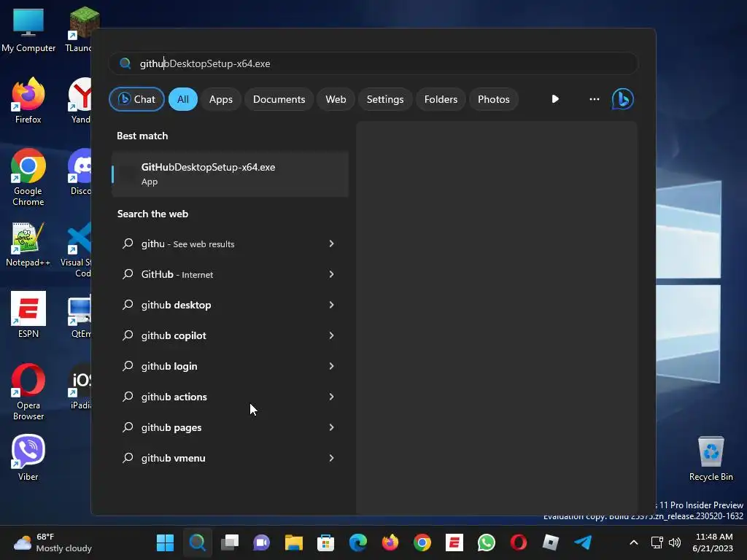Show more filters with the arrow

(x=555, y=99)
